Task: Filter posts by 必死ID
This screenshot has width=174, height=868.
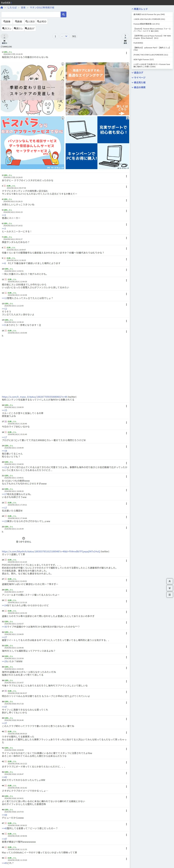Action: pos(42,22)
